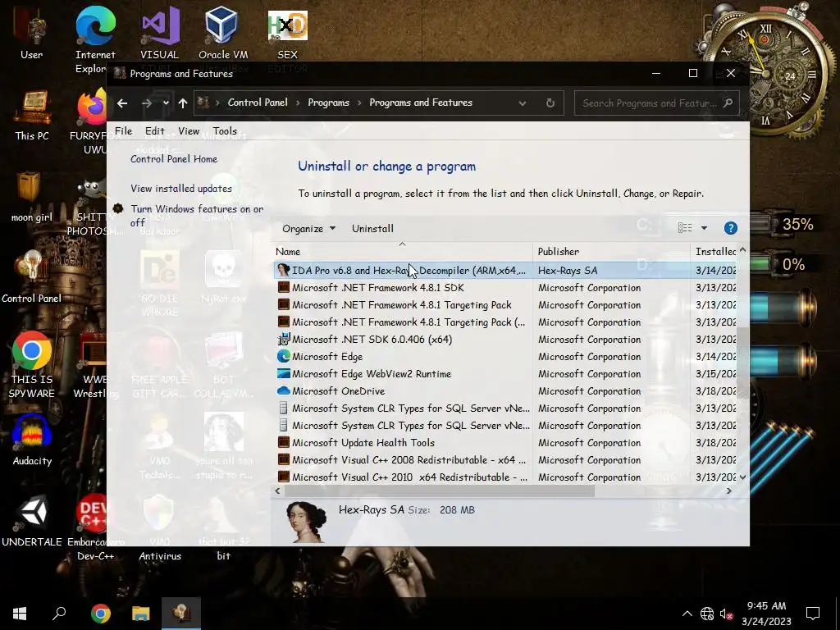Click the help question mark icon
840x630 pixels.
click(730, 228)
